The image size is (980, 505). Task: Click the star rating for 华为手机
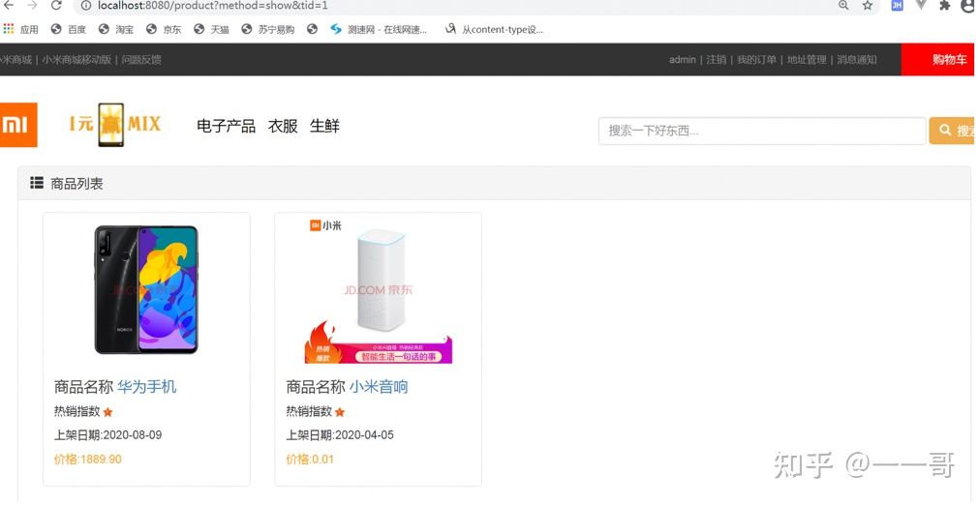click(108, 412)
